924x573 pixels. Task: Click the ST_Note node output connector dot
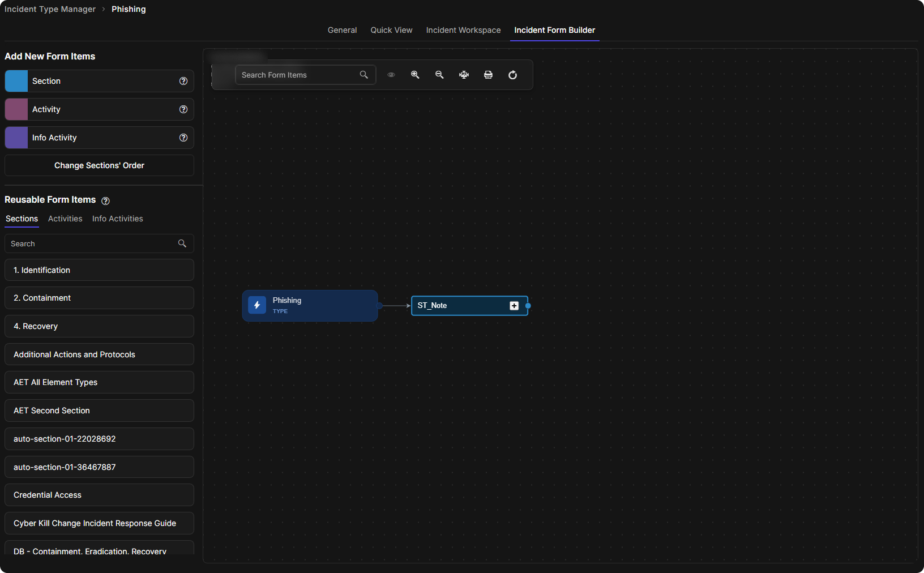click(528, 306)
